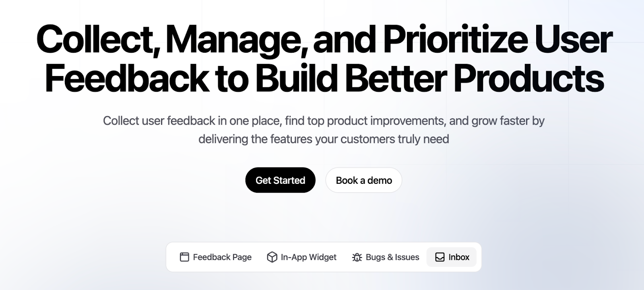Switch to the Feedback Page tab label

click(x=222, y=257)
